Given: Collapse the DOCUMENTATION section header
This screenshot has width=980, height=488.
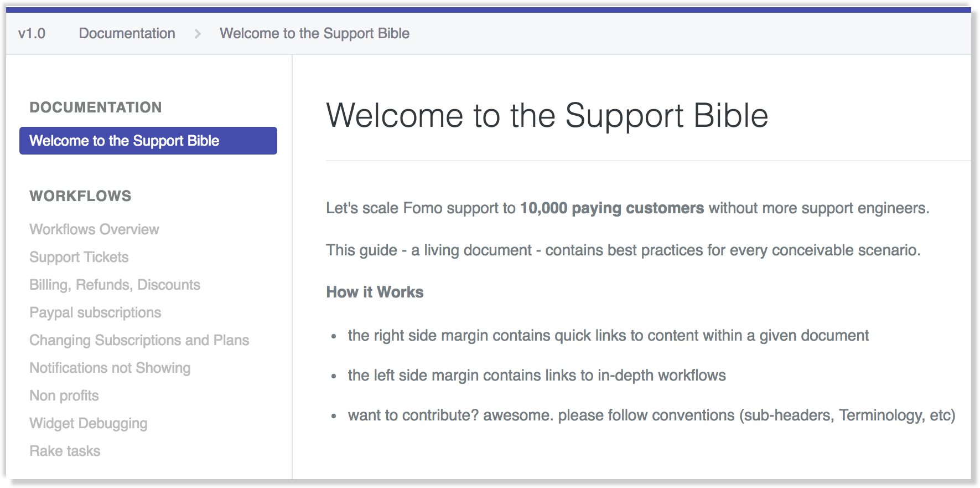Looking at the screenshot, I should tap(95, 107).
